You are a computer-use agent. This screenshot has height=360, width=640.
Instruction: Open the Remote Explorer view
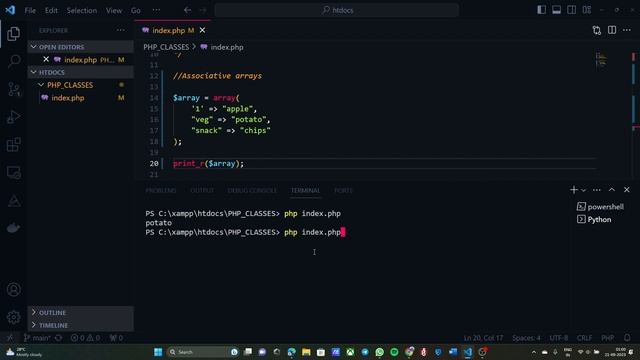click(x=13, y=172)
